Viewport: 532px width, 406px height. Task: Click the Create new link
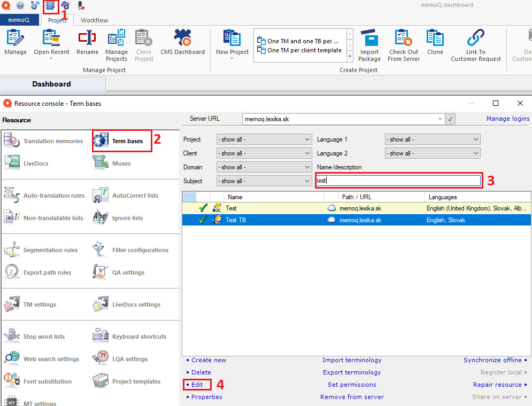[209, 360]
